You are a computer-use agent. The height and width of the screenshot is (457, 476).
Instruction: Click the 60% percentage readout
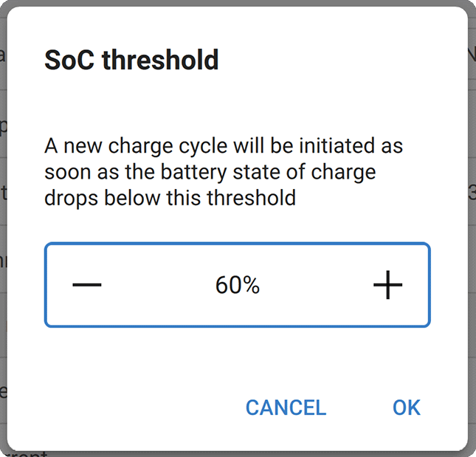click(x=237, y=285)
